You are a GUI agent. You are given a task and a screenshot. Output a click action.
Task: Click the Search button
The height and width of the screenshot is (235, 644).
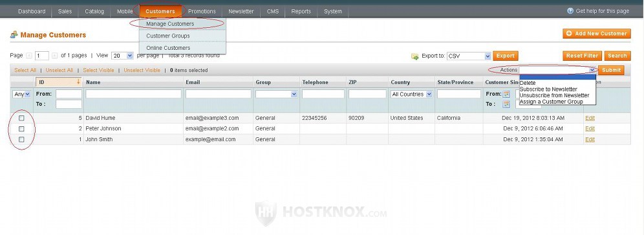pyautogui.click(x=617, y=56)
